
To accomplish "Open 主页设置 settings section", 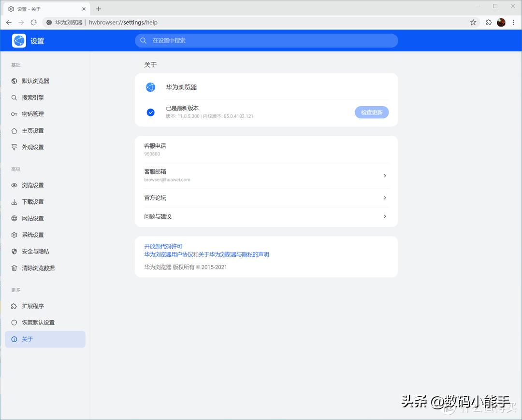I will click(x=45, y=131).
